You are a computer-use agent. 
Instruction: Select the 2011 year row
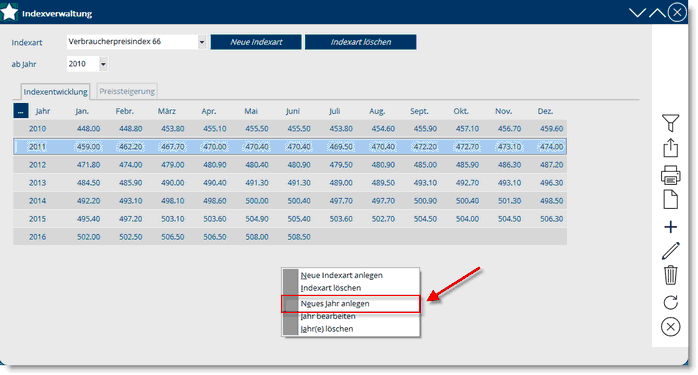pos(290,147)
